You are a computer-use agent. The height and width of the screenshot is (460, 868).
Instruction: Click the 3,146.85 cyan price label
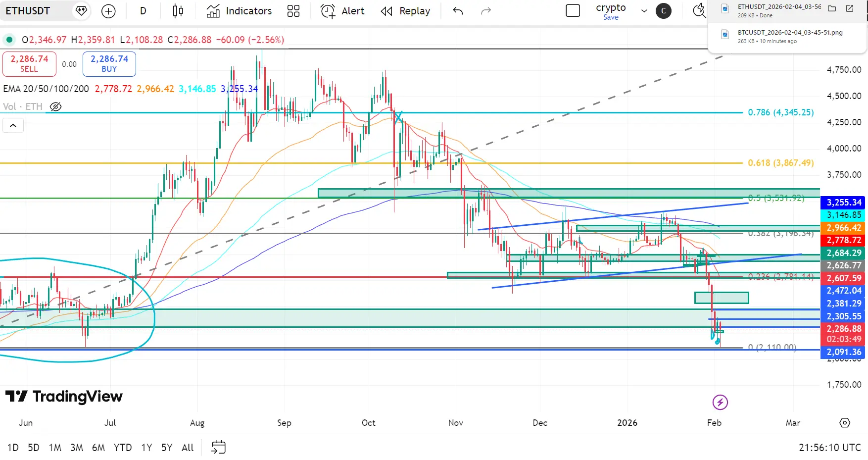[x=844, y=215]
